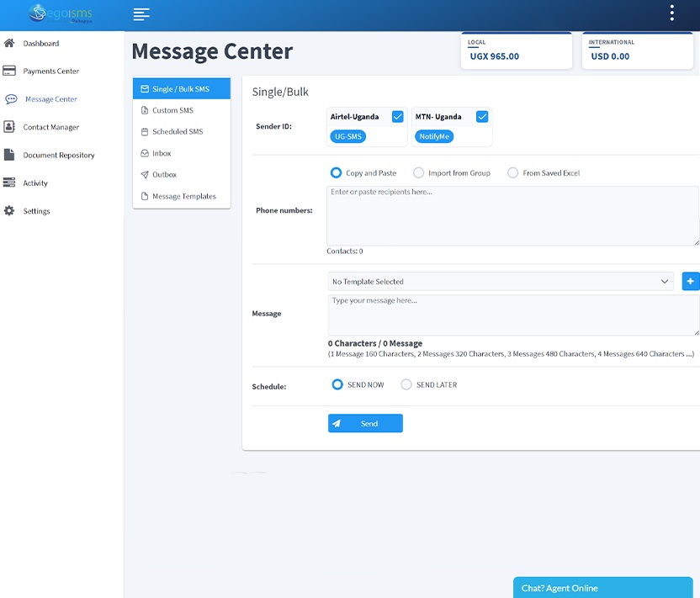Click the Document Repository file icon
The height and width of the screenshot is (598, 700).
click(x=9, y=155)
